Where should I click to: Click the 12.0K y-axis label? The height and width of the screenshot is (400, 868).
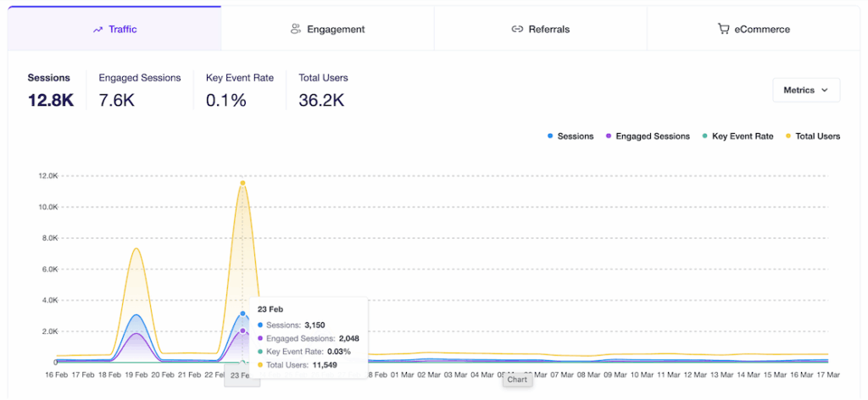click(x=47, y=176)
